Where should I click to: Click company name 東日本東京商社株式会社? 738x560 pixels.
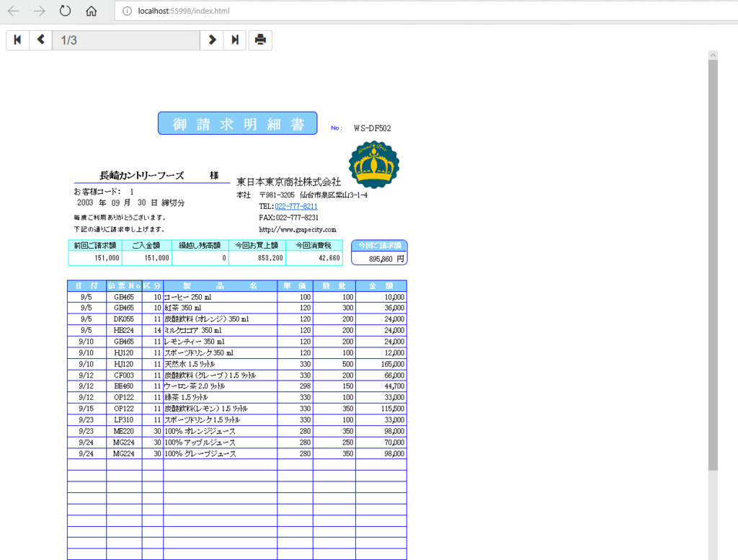click(x=288, y=182)
